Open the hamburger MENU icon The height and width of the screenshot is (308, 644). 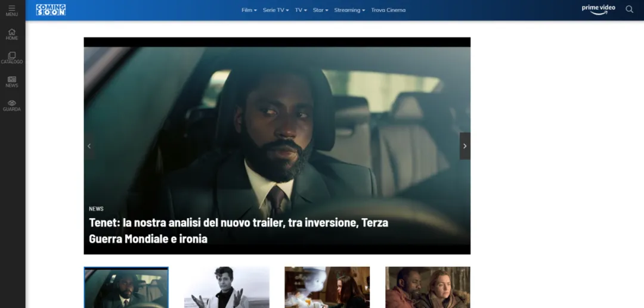pyautogui.click(x=11, y=11)
